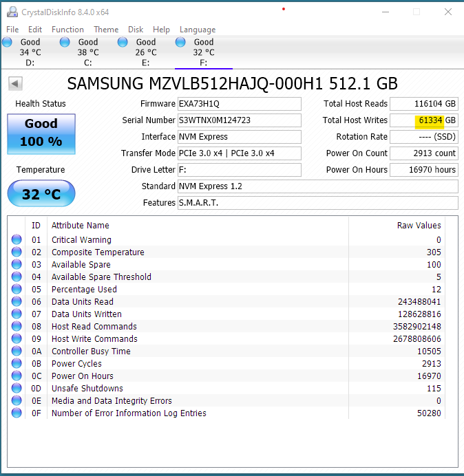The width and height of the screenshot is (464, 476).
Task: Click the Drive Letter field F:
Action: tap(240, 170)
